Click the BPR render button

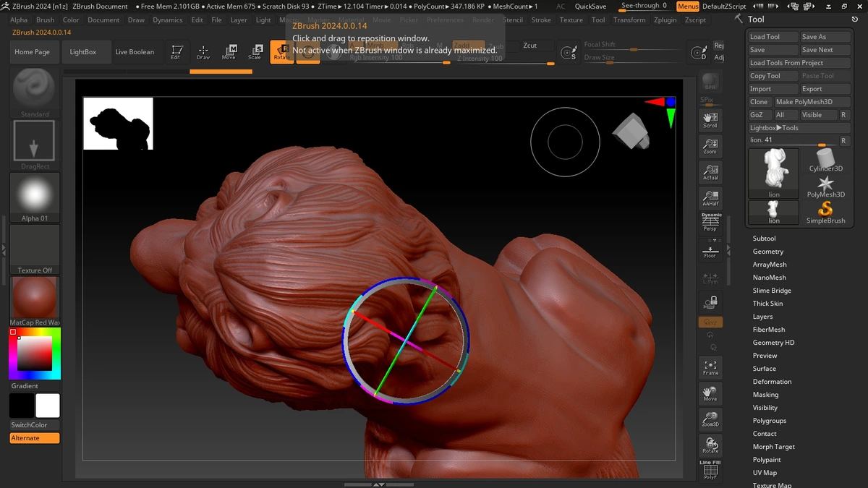710,82
